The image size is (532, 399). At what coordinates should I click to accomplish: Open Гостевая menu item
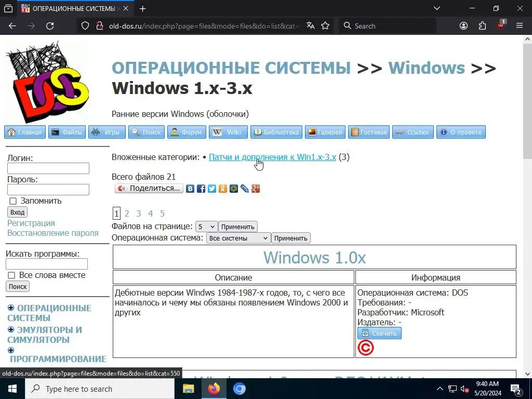(x=369, y=132)
